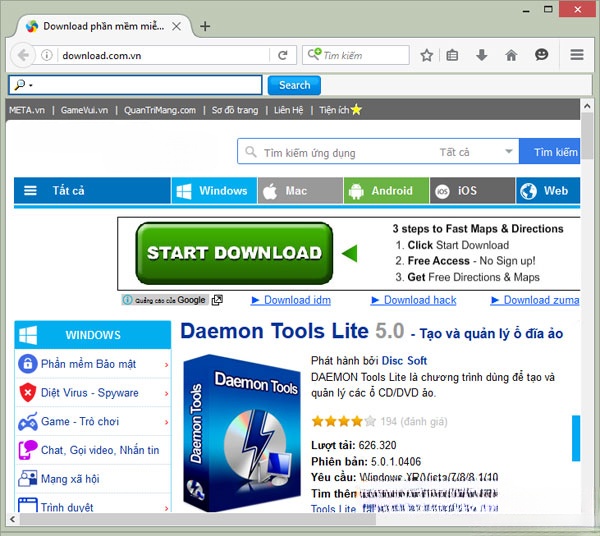The width and height of the screenshot is (600, 536).
Task: Open the Tất cả menu tab
Action: (92, 191)
